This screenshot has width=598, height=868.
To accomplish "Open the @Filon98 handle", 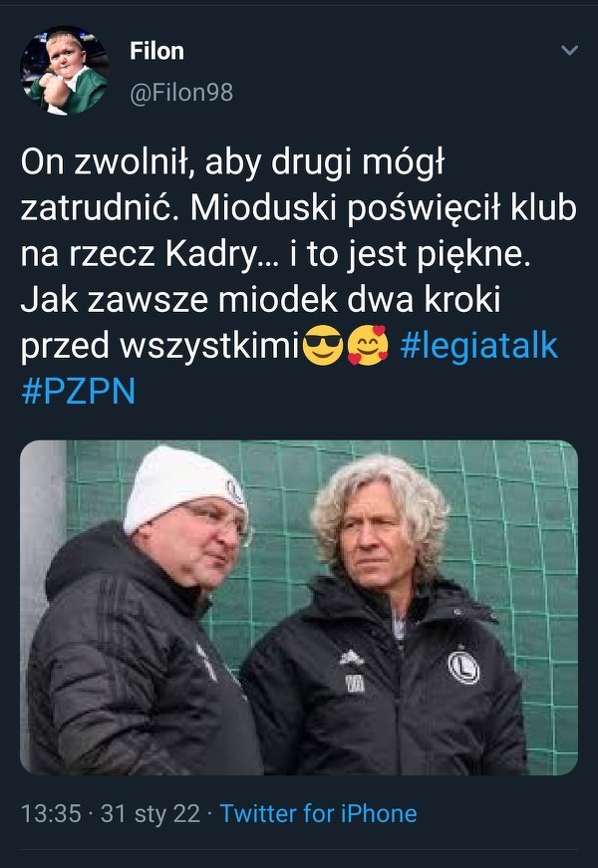I will (181, 93).
